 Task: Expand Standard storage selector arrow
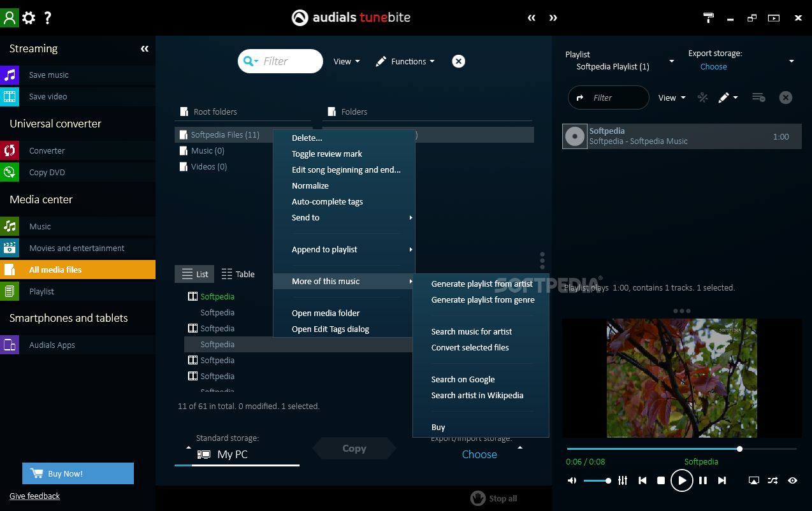[188, 447]
